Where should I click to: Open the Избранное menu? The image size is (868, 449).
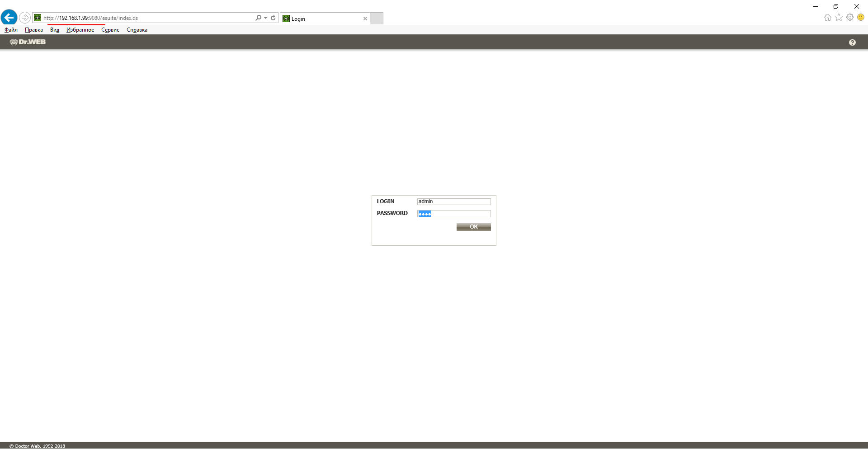point(80,30)
